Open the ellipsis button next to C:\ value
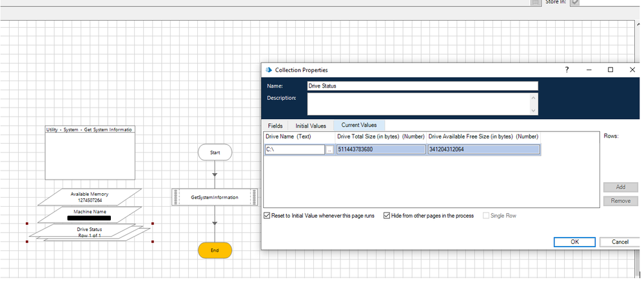The width and height of the screenshot is (644, 282). (x=329, y=149)
